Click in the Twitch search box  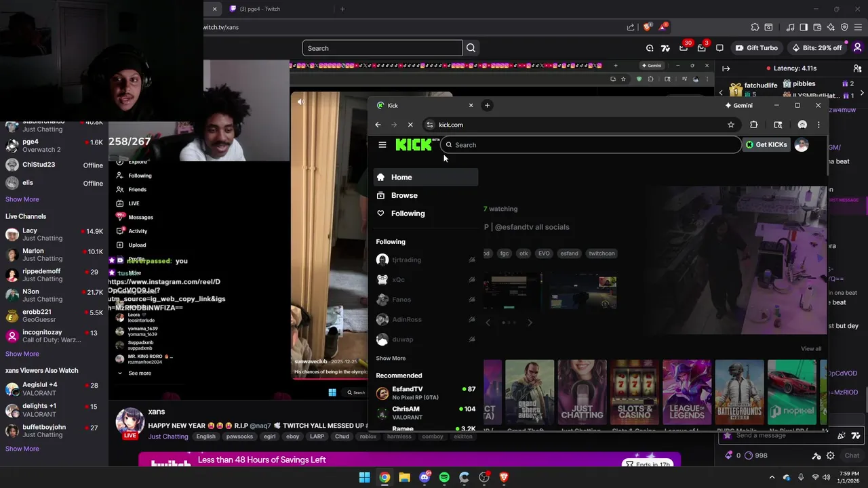(382, 48)
